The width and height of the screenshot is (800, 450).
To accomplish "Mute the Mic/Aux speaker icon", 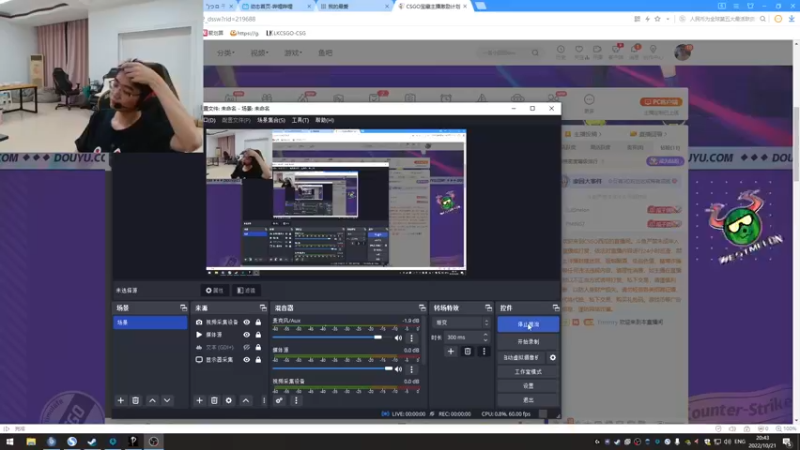I will click(x=398, y=338).
